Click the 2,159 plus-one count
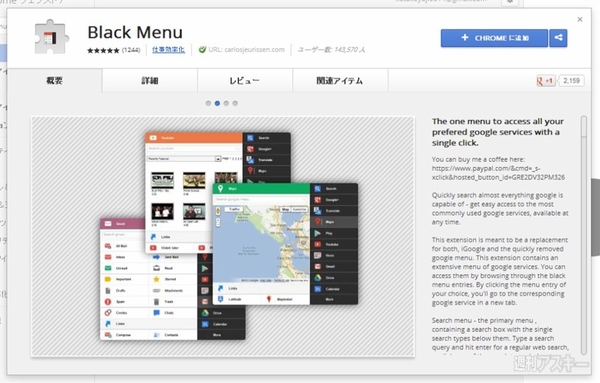Image resolution: width=600 pixels, height=383 pixels. coord(571,81)
